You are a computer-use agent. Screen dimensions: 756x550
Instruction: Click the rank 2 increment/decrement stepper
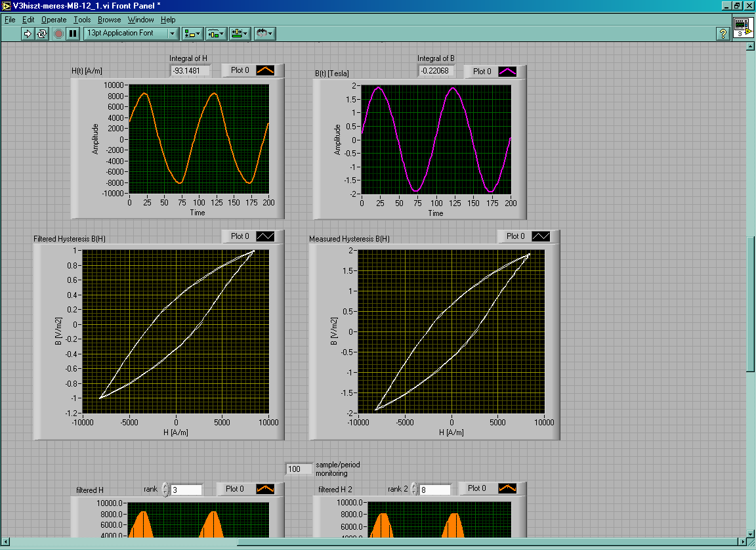(x=414, y=490)
